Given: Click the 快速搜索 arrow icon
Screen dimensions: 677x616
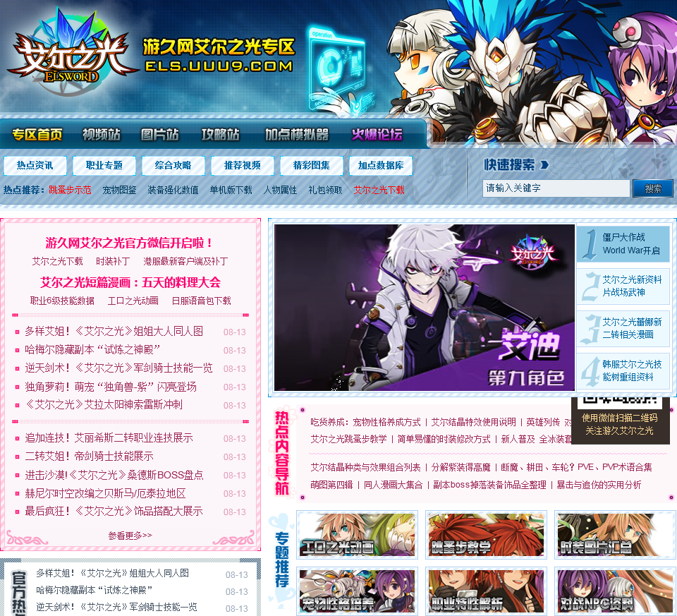Looking at the screenshot, I should (544, 164).
